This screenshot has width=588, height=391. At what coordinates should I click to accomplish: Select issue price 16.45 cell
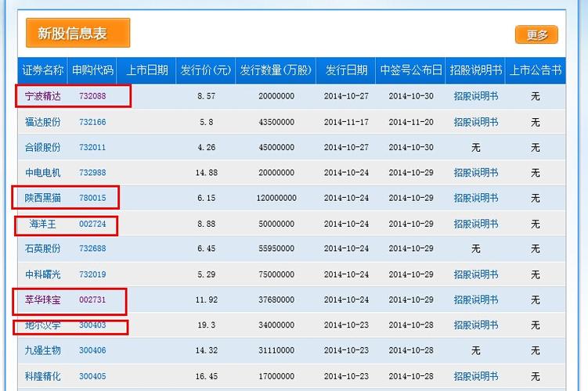pyautogui.click(x=206, y=376)
